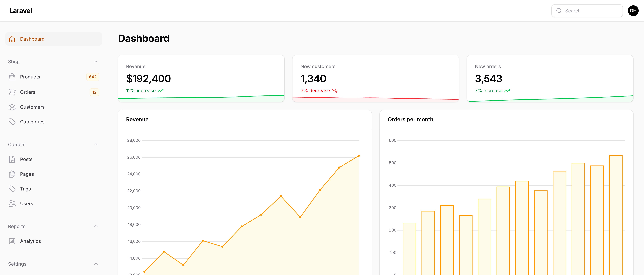Click the Users people icon
The height and width of the screenshot is (275, 644).
point(12,203)
